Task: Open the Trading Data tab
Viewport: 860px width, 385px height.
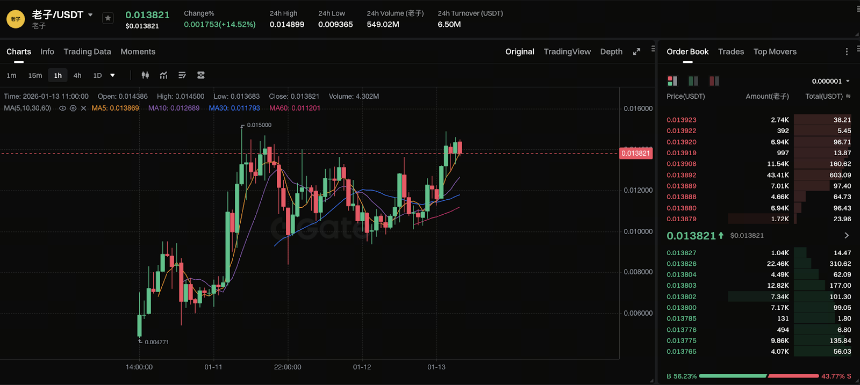Action: tap(87, 52)
